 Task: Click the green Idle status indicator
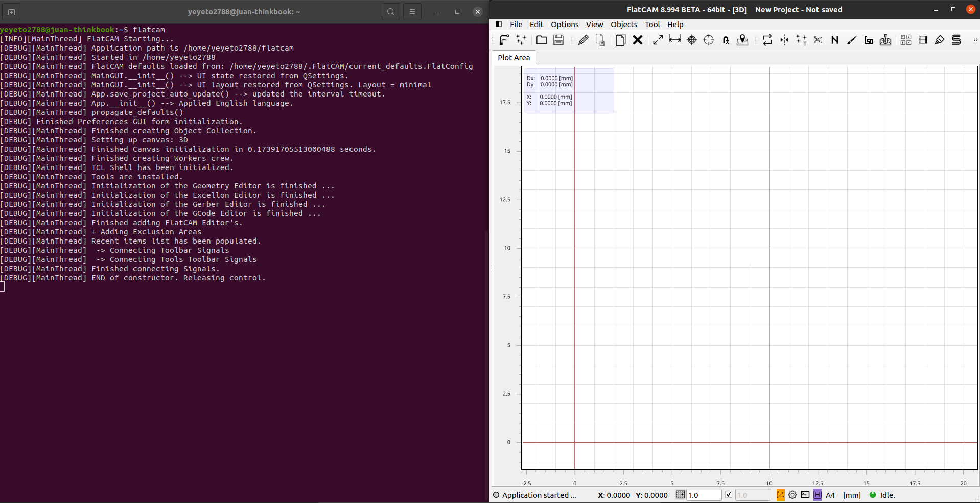(x=873, y=495)
